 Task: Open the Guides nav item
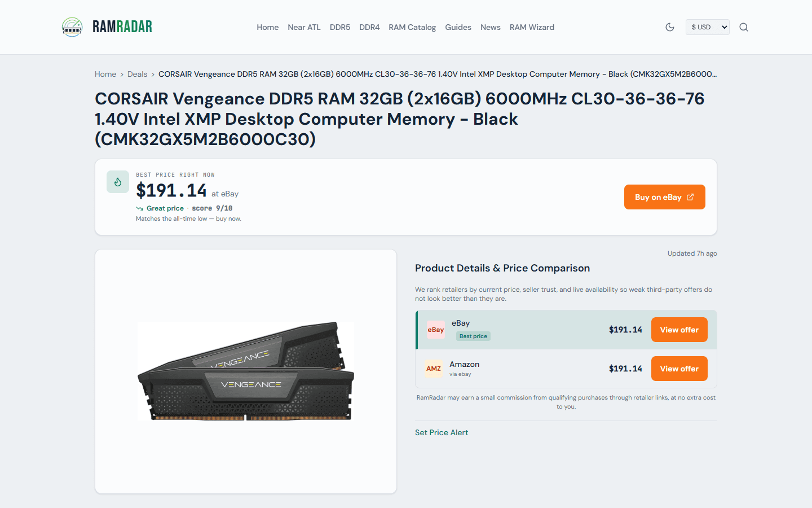tap(458, 27)
